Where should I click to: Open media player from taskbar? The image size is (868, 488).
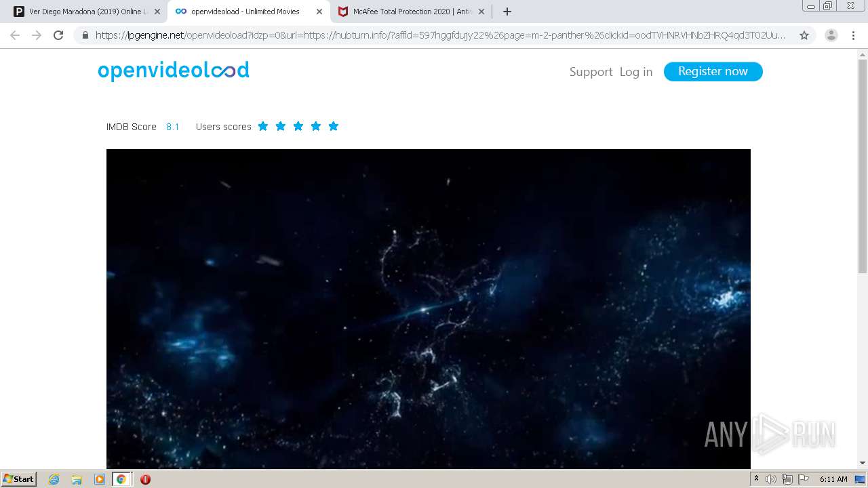100,479
